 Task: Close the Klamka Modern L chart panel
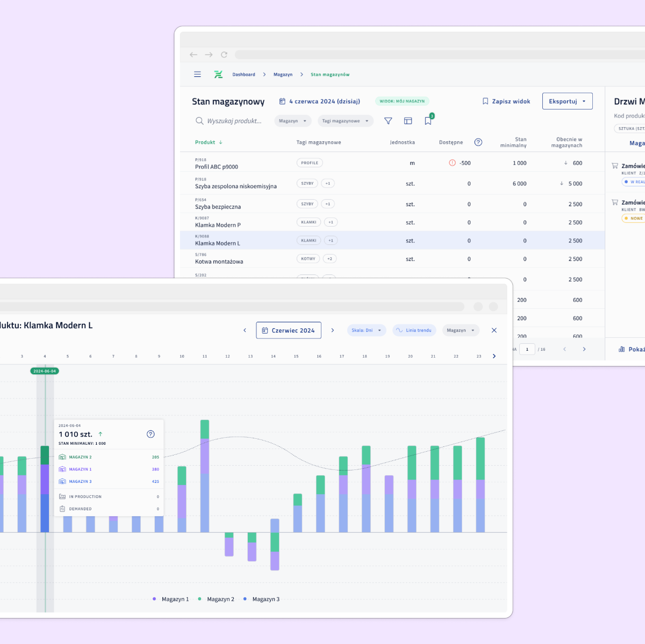coord(494,330)
